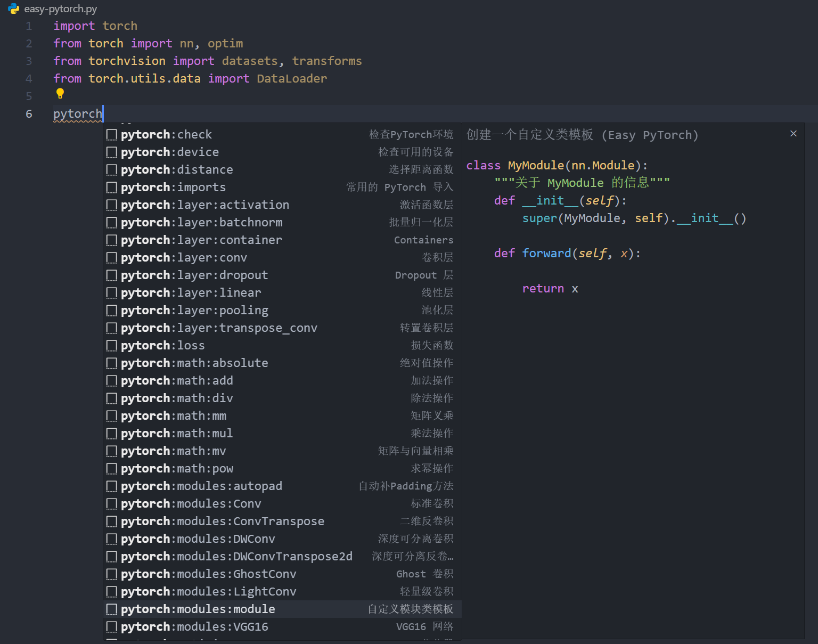Select the pytorch:math:mm snippet
This screenshot has height=644, width=818.
[x=282, y=416]
